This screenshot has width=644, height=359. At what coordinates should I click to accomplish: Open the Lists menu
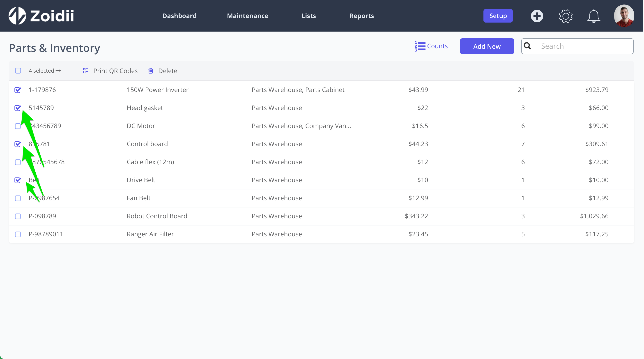coord(308,16)
